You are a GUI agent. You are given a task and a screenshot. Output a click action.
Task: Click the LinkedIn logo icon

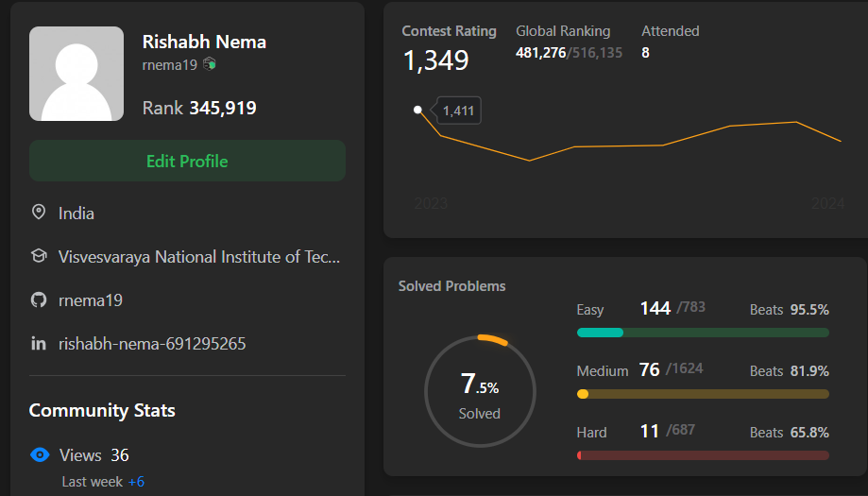(x=39, y=344)
